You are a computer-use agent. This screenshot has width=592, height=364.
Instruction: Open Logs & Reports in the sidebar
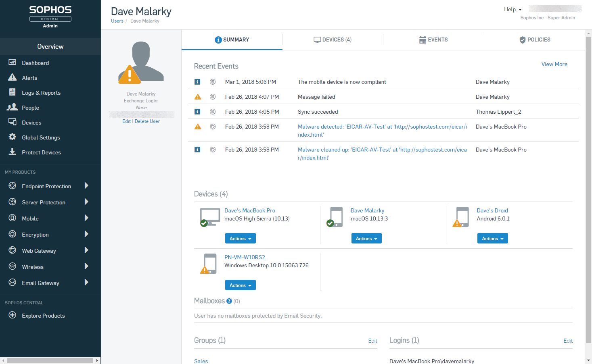point(41,93)
